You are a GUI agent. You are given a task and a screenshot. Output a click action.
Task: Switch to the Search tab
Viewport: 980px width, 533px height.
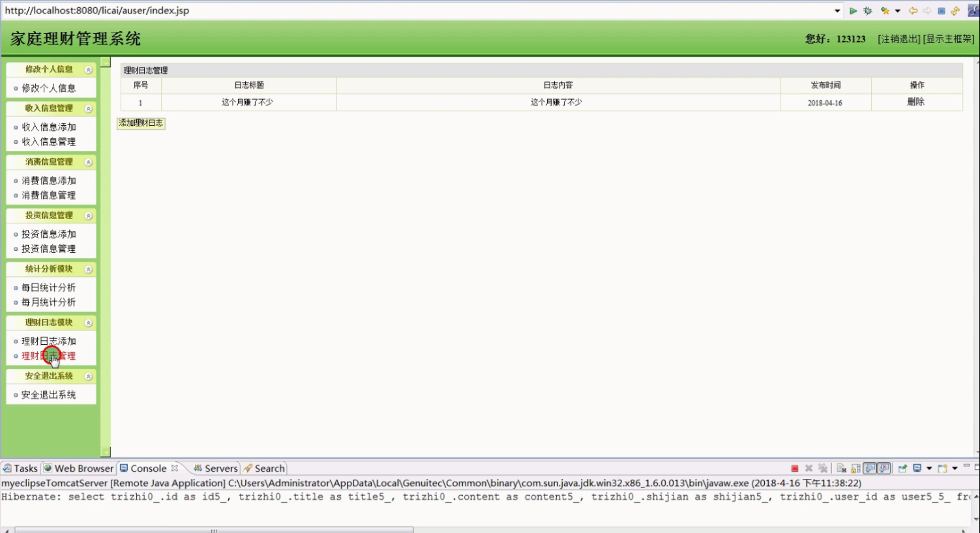265,468
